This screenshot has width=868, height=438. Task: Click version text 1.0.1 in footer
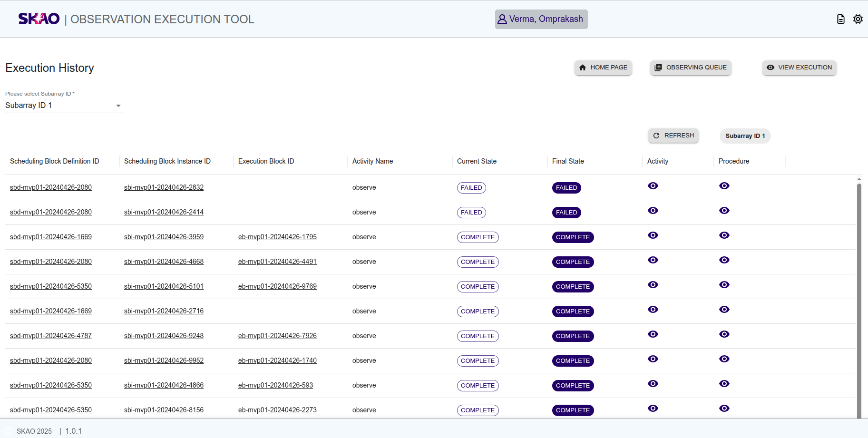click(74, 431)
